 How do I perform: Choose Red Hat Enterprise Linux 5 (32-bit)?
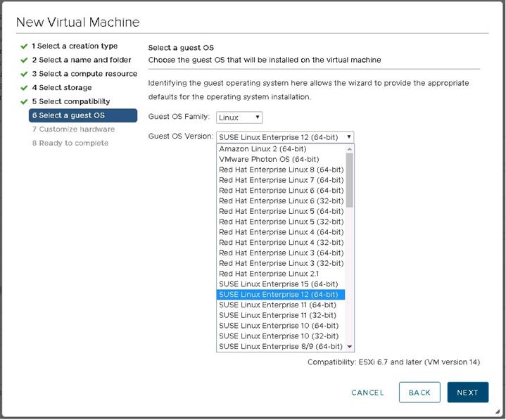coord(281,222)
